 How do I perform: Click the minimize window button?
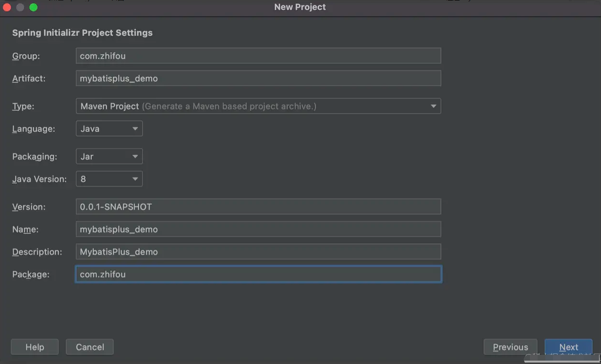click(20, 7)
